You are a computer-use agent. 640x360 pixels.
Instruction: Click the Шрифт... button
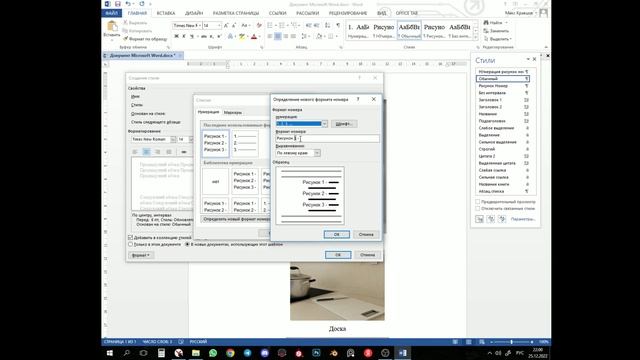344,124
